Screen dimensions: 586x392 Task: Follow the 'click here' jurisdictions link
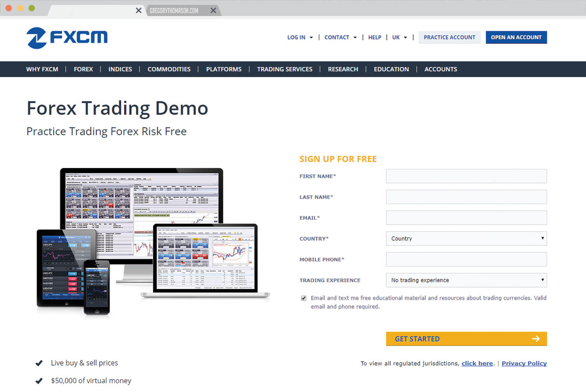477,364
